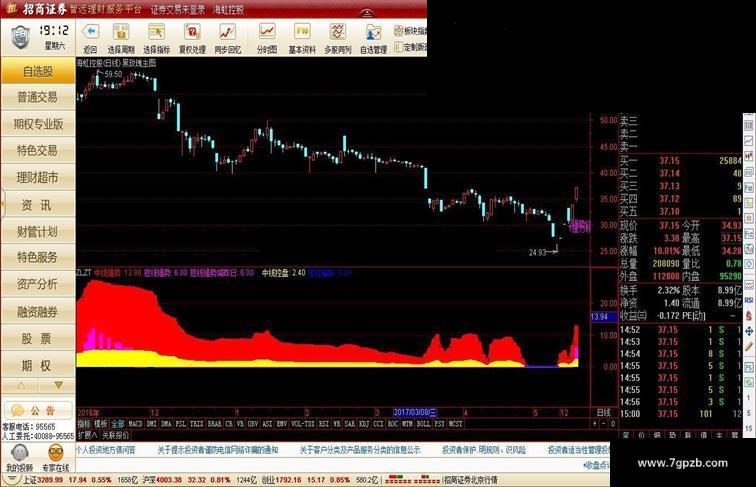This screenshot has height=487, width=756.
Task: Select the pencil drawing tool icon
Action: tap(749, 347)
